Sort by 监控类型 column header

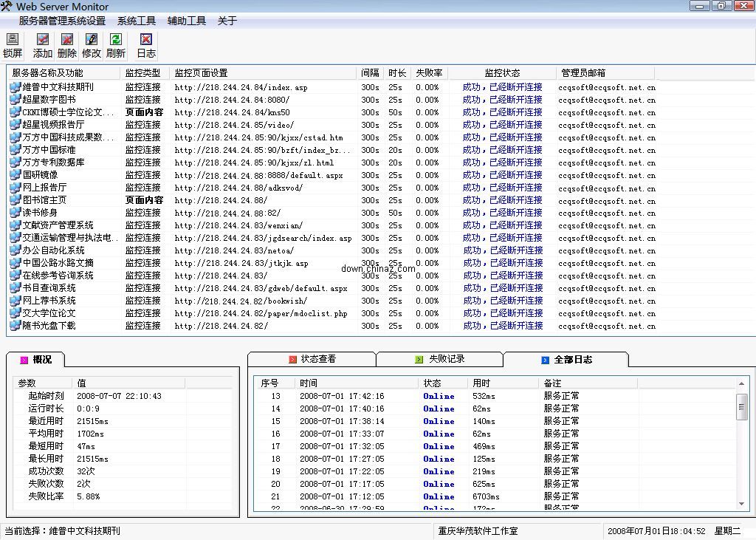click(x=145, y=73)
